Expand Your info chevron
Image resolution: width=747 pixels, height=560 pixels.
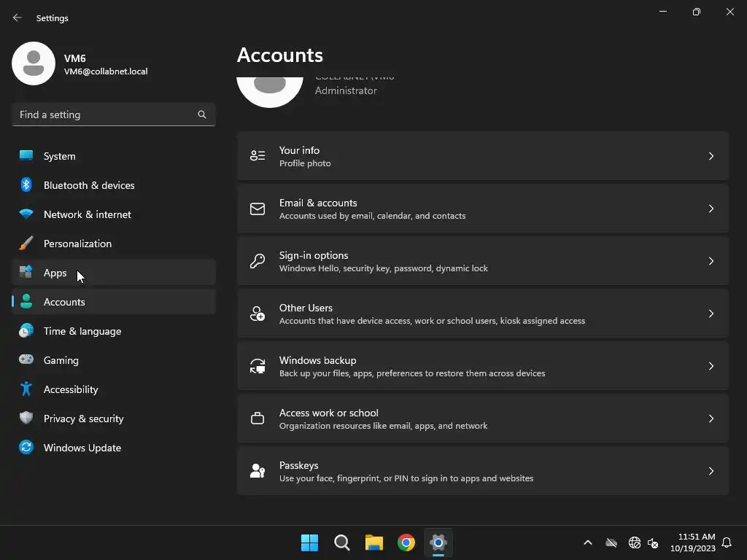tap(711, 156)
